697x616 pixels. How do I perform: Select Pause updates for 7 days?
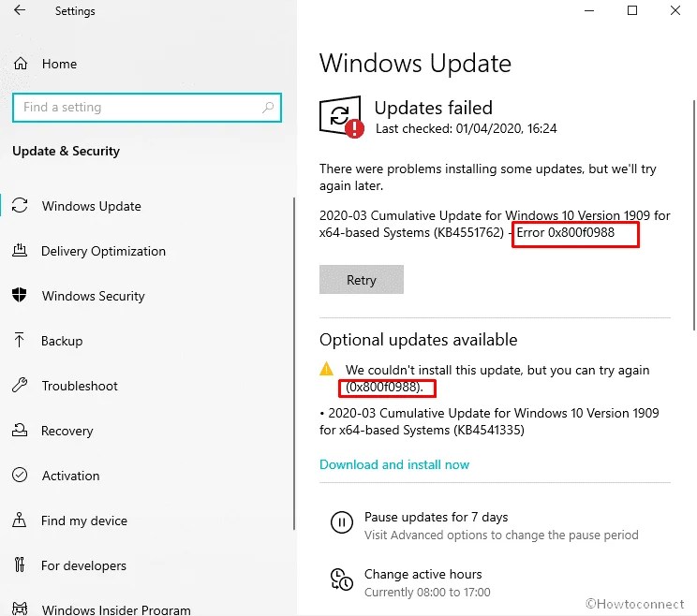pyautogui.click(x=436, y=517)
